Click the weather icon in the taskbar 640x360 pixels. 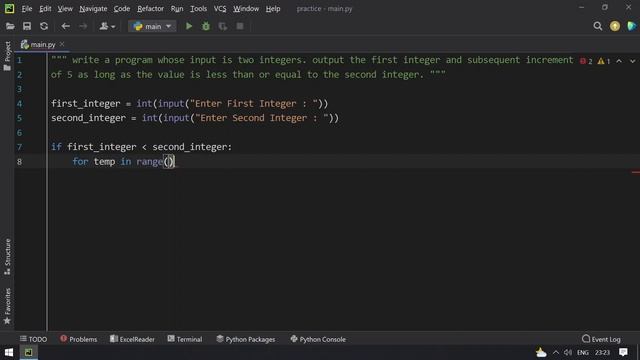[541, 352]
